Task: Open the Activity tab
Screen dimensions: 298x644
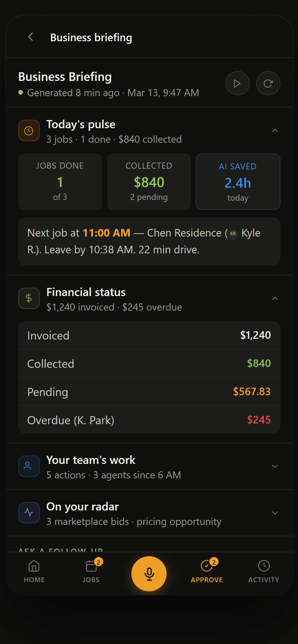Action: (x=263, y=571)
